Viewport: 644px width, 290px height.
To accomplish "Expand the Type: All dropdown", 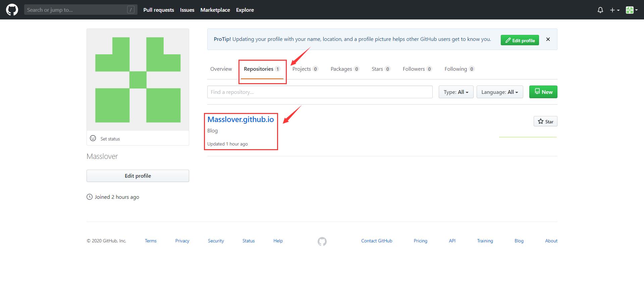I will click(456, 92).
